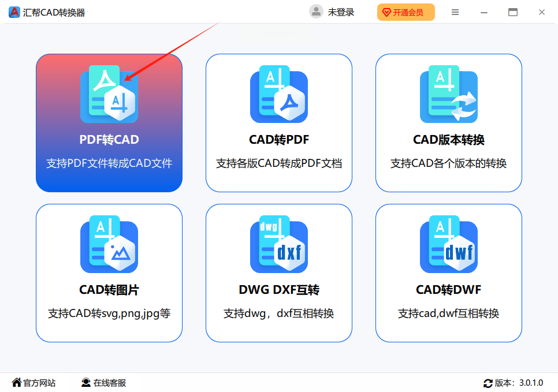Open the CAD转PDF conversion icon
The height and width of the screenshot is (392, 558).
(x=278, y=94)
